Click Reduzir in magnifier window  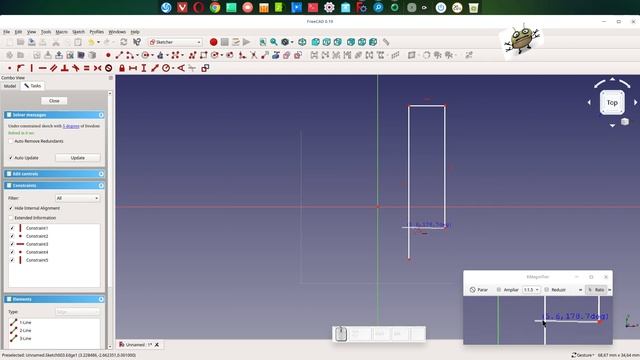[555, 289]
